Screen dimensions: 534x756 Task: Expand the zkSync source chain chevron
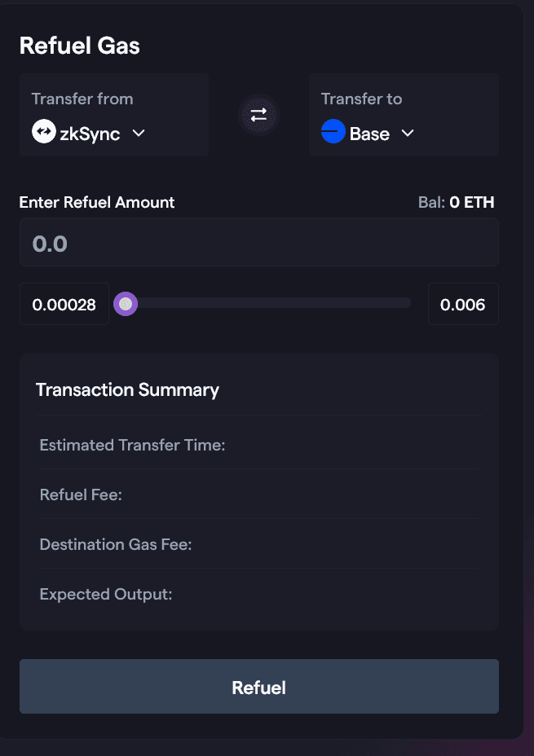coord(139,133)
